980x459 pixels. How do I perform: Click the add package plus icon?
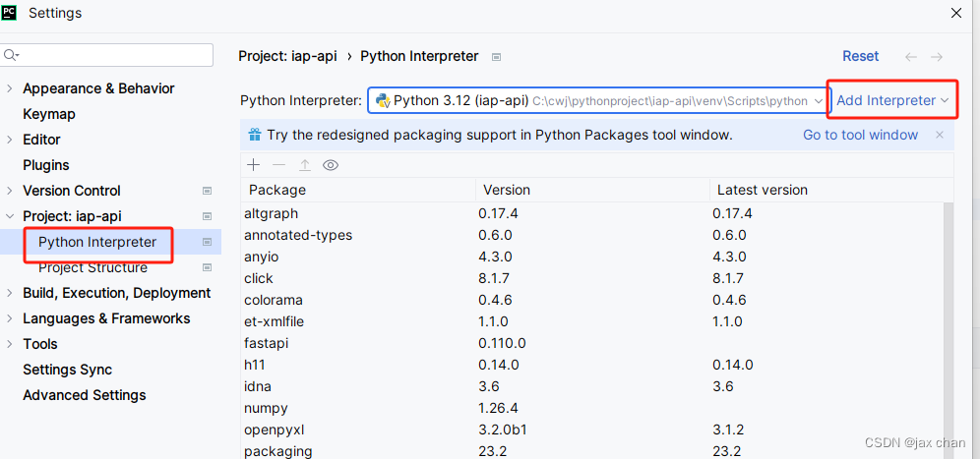pyautogui.click(x=254, y=165)
